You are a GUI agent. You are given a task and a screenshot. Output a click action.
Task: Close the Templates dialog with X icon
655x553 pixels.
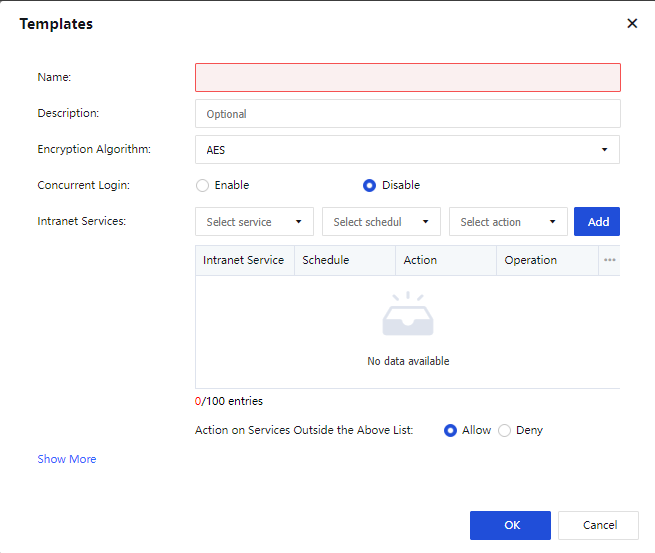pos(632,24)
